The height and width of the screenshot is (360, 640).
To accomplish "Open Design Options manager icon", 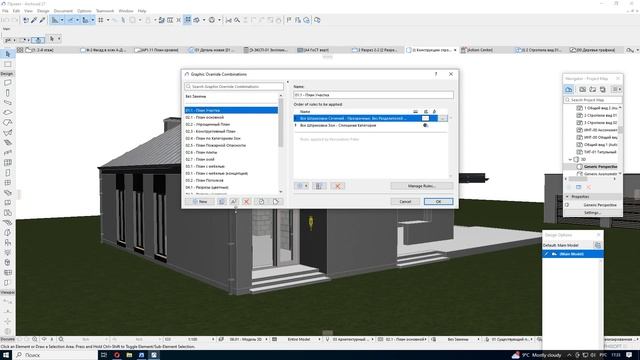I will (x=598, y=245).
